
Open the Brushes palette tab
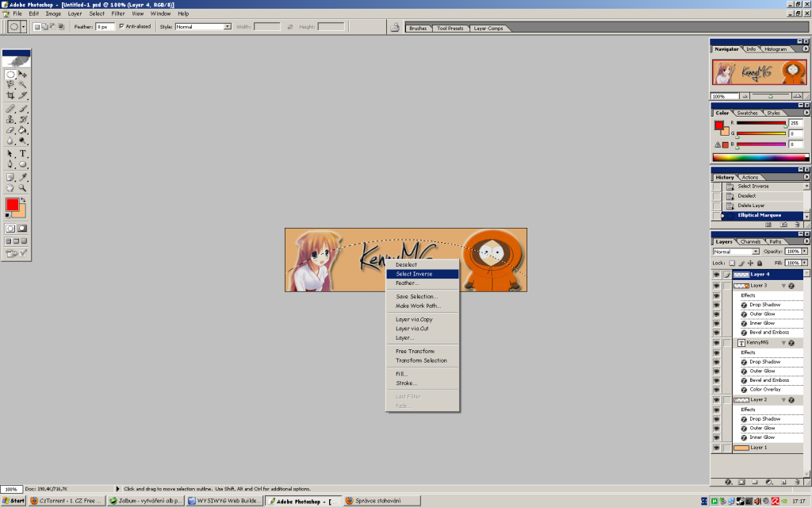coord(418,29)
